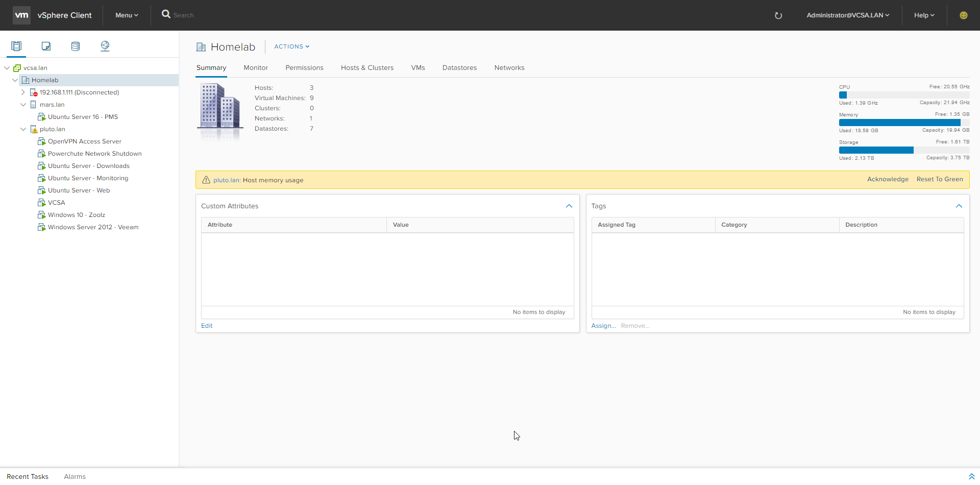Screen dimensions: 980x485
Task: Switch to the Monitor tab
Action: click(x=256, y=68)
